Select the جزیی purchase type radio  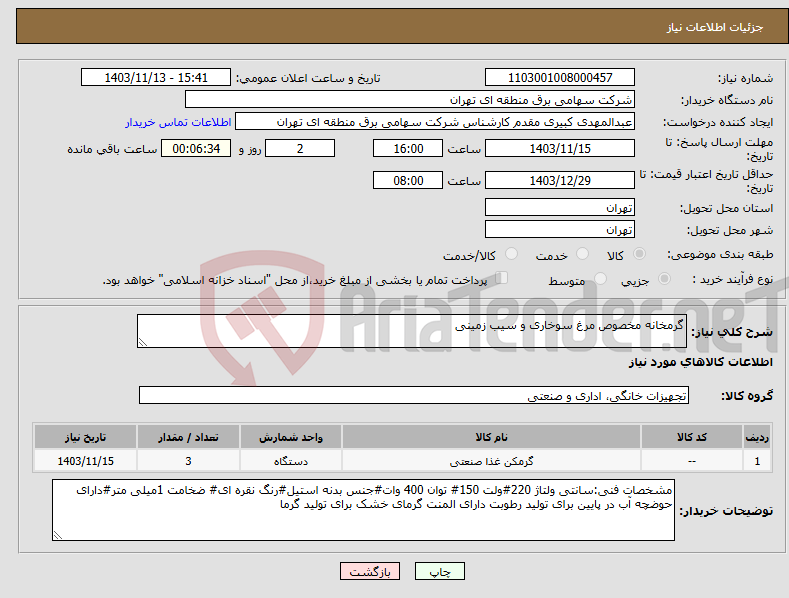point(664,278)
